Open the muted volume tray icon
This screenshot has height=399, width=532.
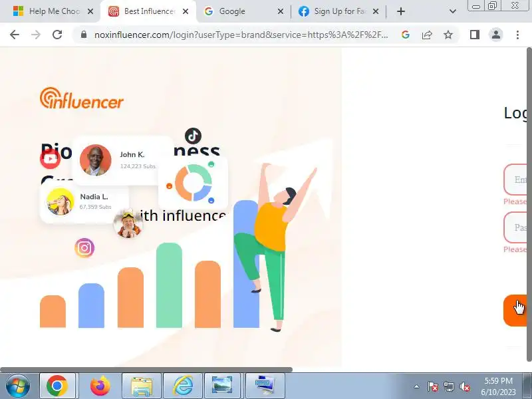pos(464,386)
